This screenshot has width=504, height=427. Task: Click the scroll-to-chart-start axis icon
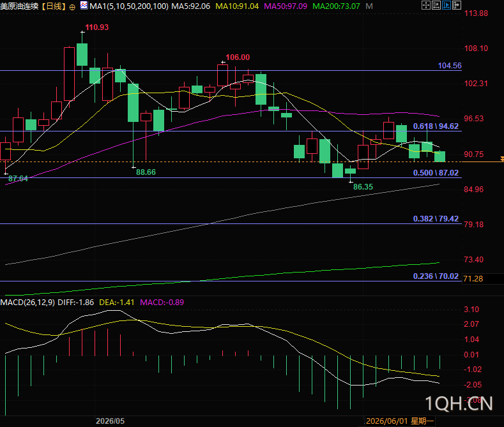click(x=436, y=5)
